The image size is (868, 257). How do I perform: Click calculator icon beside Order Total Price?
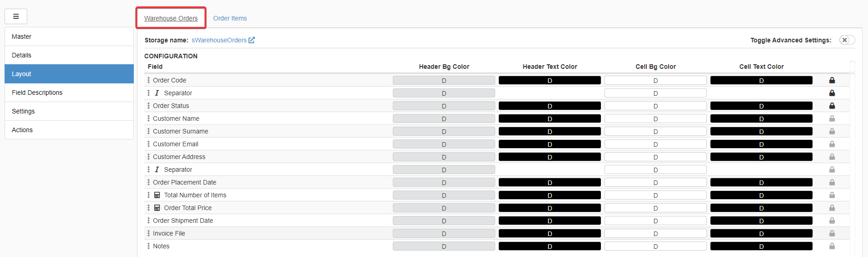click(x=157, y=208)
